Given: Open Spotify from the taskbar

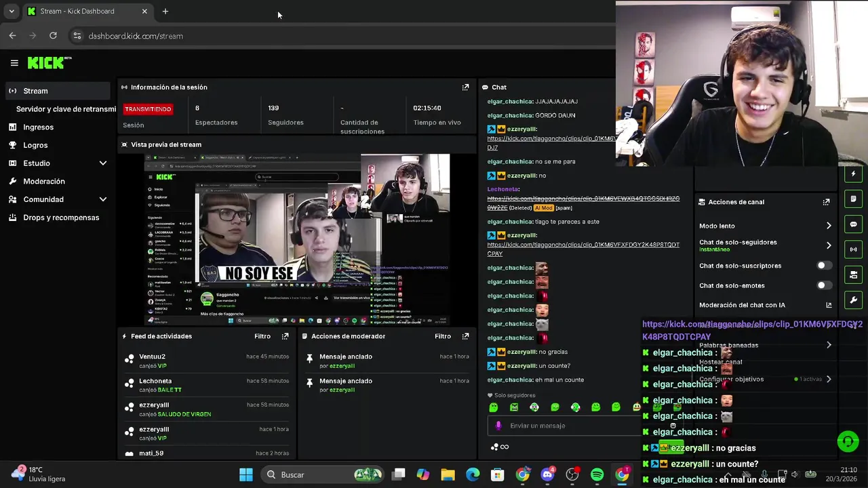Looking at the screenshot, I should tap(597, 474).
